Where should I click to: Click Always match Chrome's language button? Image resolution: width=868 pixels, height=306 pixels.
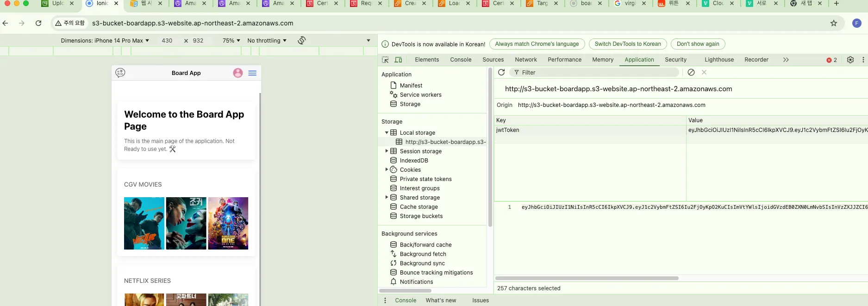[537, 44]
